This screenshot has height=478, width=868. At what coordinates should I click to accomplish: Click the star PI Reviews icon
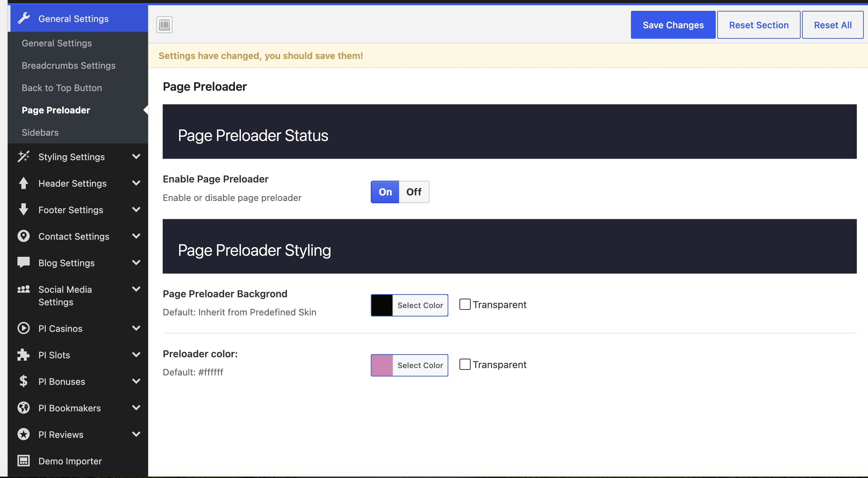pos(24,434)
